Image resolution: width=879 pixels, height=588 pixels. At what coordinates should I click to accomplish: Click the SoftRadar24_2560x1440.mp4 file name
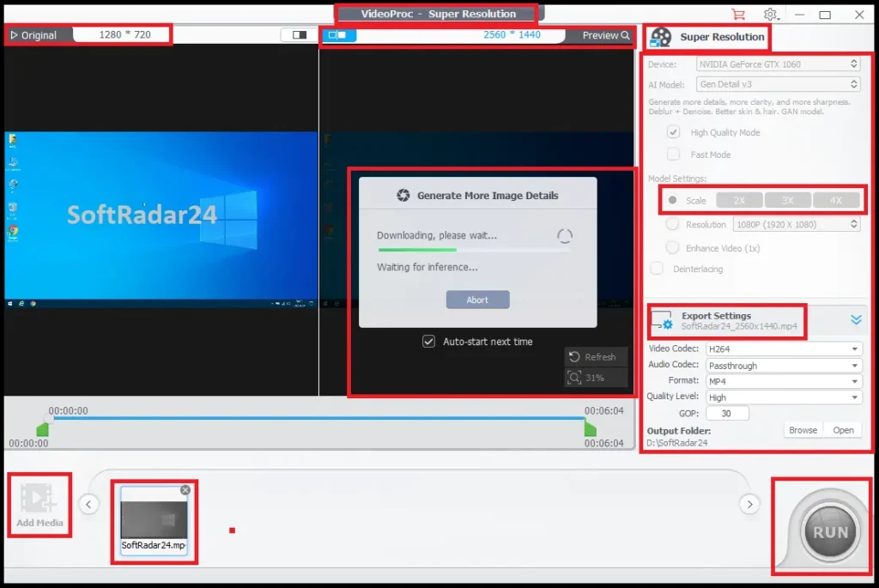coord(739,326)
